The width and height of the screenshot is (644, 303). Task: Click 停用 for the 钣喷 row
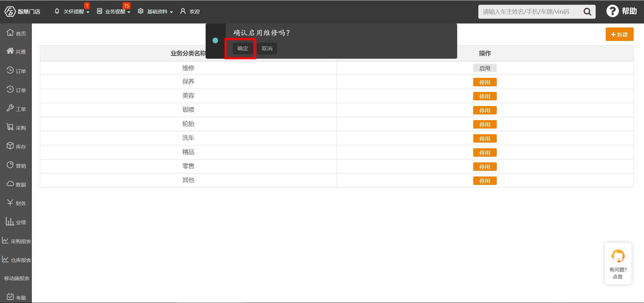click(485, 110)
